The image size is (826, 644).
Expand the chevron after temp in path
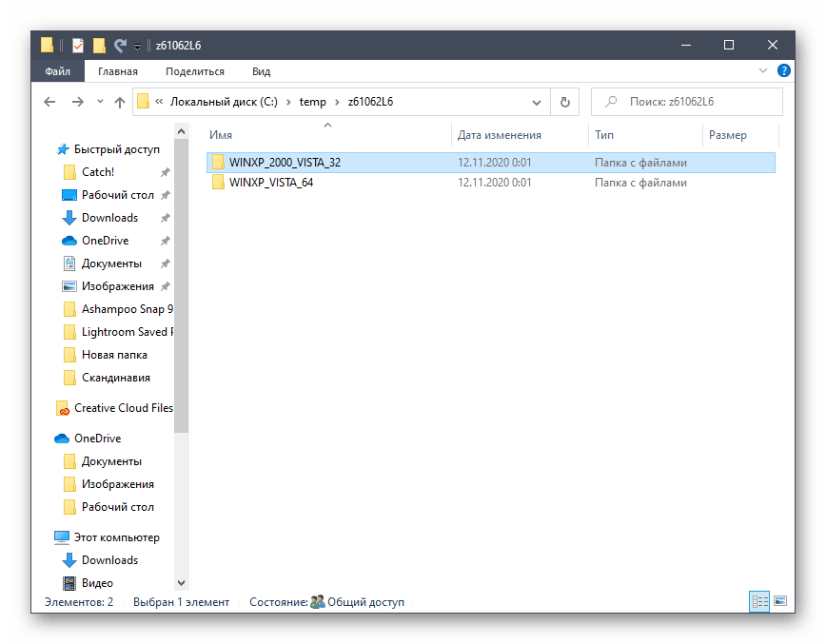click(x=337, y=102)
